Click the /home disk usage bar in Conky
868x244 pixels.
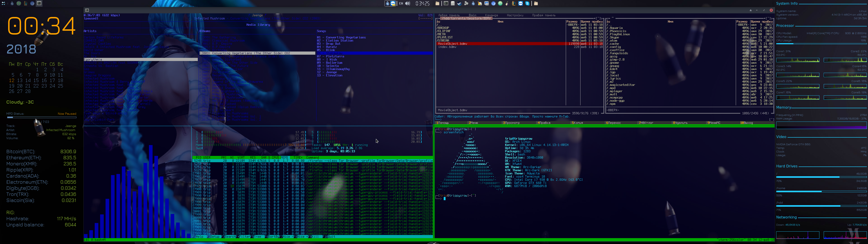[x=821, y=191]
